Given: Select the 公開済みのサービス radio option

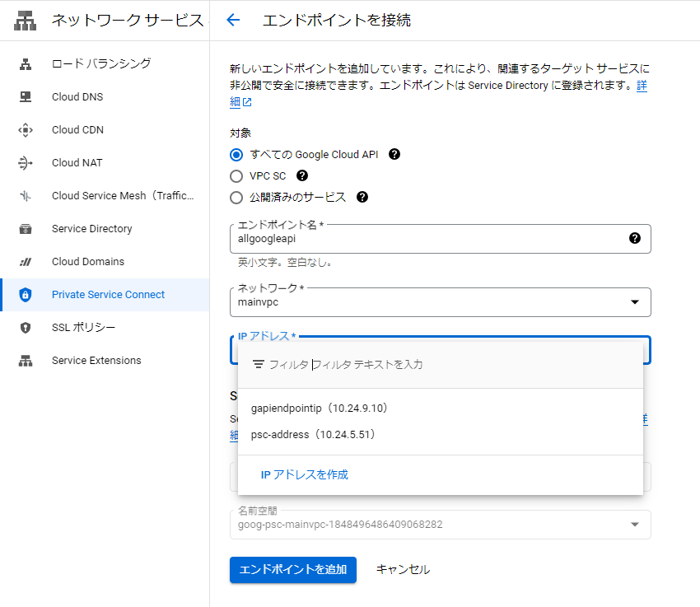Looking at the screenshot, I should [237, 198].
